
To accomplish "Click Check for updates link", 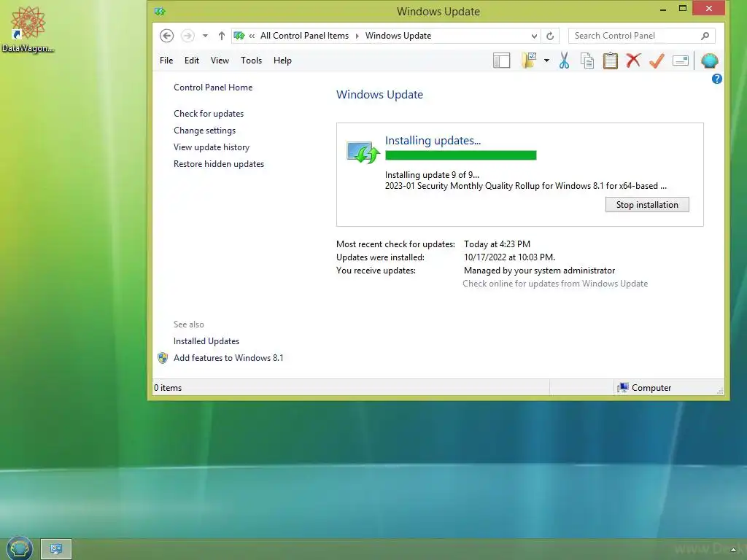I will [x=209, y=113].
